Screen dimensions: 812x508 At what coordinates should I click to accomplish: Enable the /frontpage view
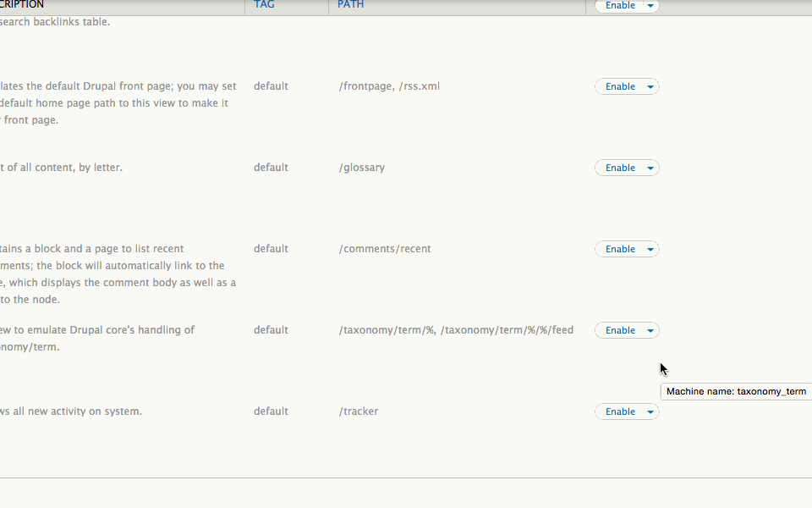[x=620, y=86]
